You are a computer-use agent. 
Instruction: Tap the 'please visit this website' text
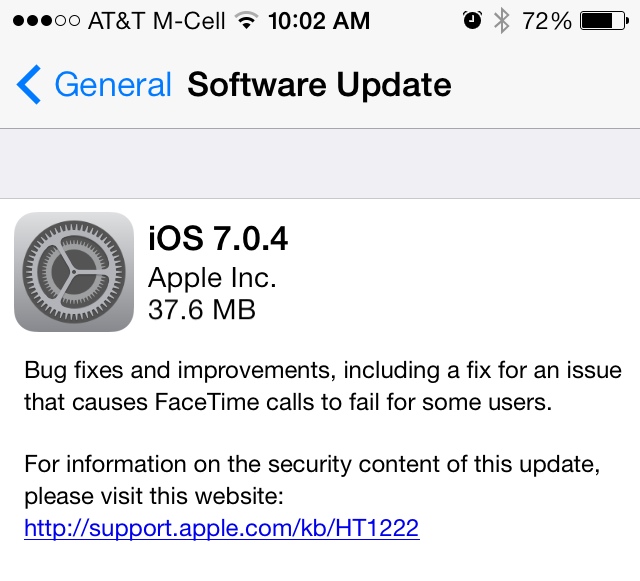154,496
